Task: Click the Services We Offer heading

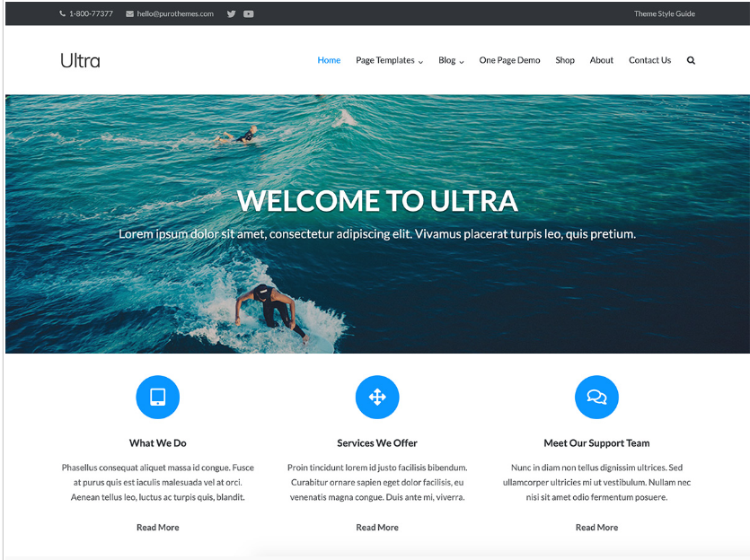Action: (377, 443)
